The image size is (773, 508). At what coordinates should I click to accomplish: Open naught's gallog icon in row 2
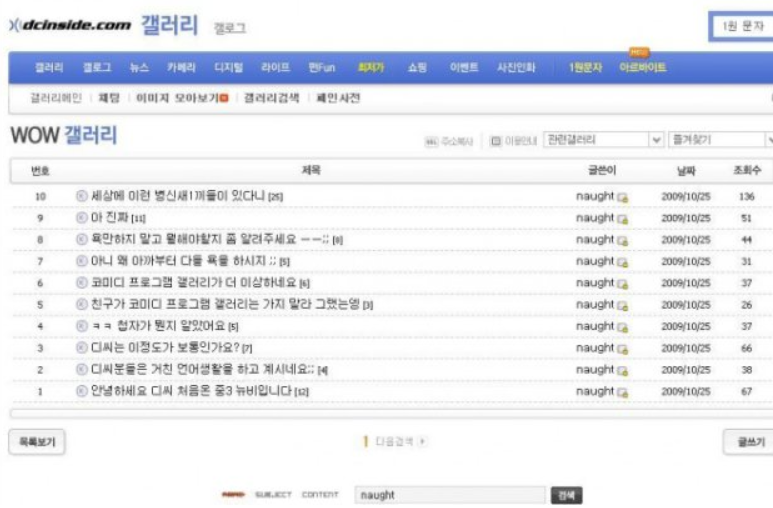pos(623,371)
